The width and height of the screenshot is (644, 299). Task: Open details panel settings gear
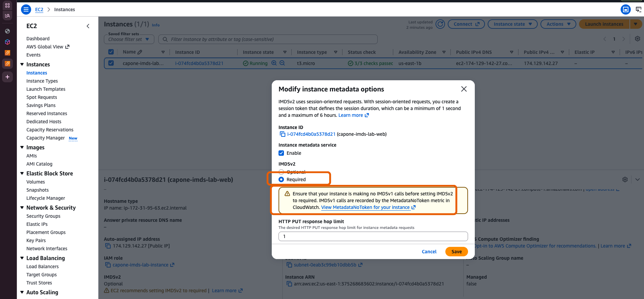pos(625,179)
